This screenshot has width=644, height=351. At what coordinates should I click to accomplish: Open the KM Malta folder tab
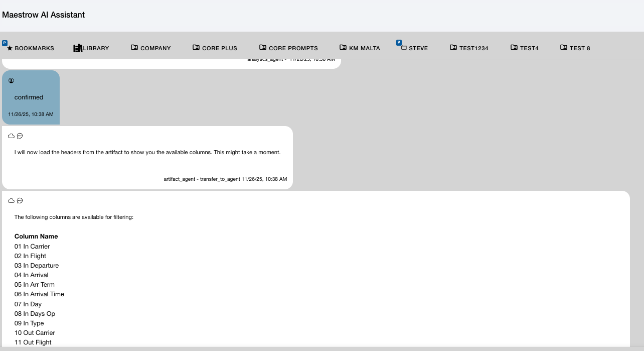pyautogui.click(x=360, y=48)
